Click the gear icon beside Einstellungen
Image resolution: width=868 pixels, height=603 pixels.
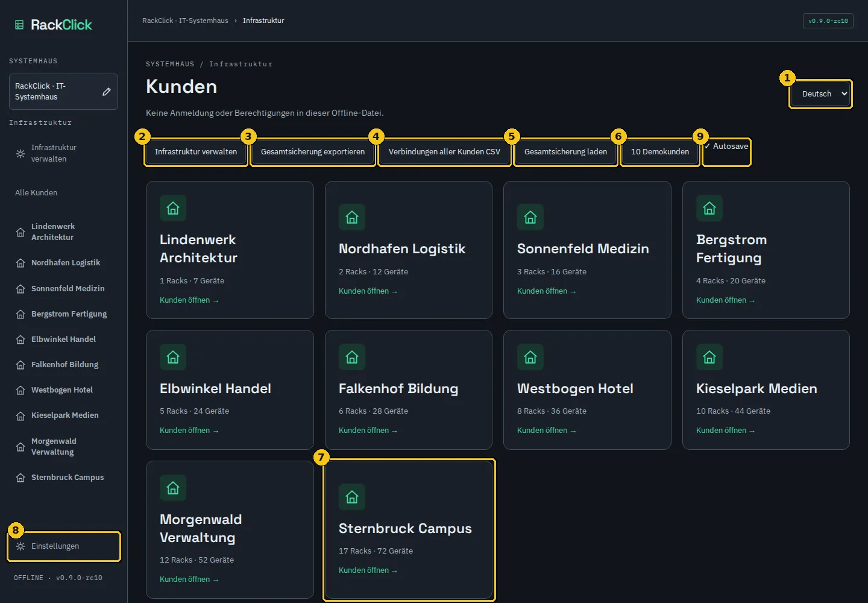coord(20,546)
